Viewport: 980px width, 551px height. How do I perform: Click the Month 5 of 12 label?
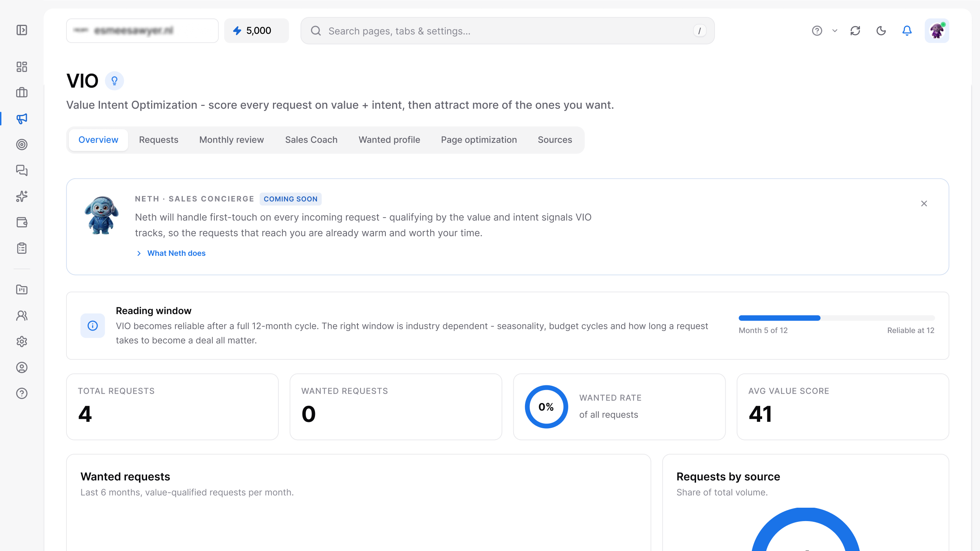[763, 331]
